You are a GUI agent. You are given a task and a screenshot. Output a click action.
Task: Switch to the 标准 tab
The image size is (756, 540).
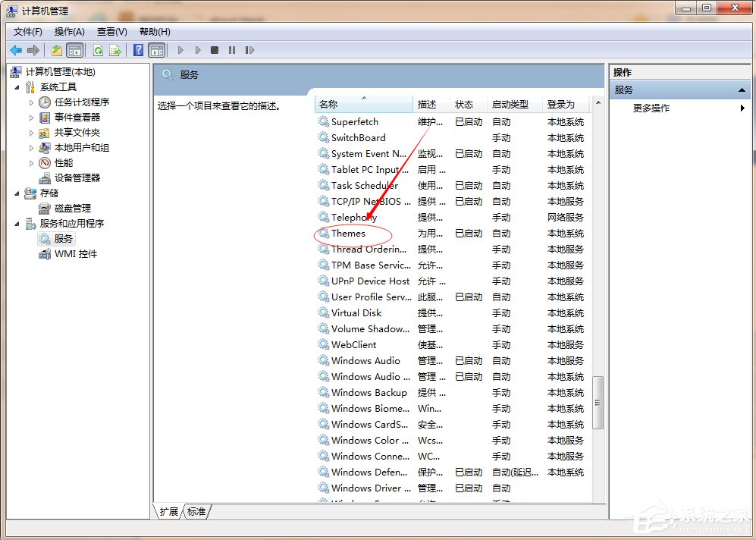coord(196,512)
